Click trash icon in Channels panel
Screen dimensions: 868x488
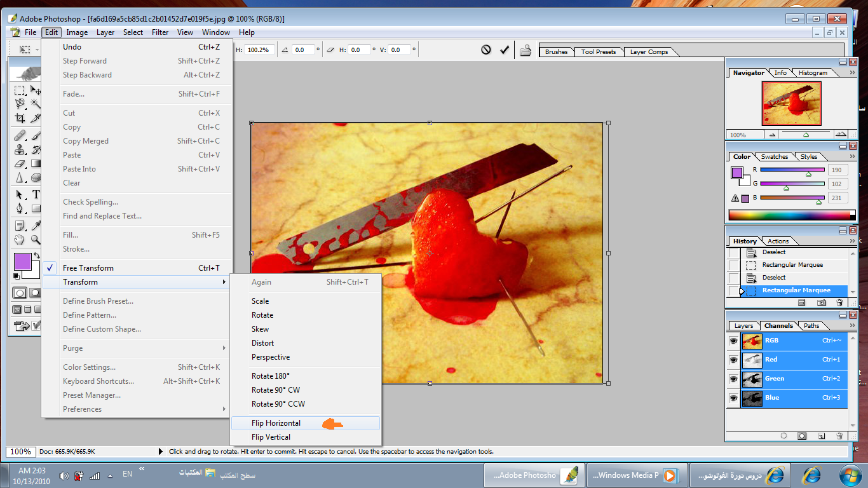click(x=839, y=436)
